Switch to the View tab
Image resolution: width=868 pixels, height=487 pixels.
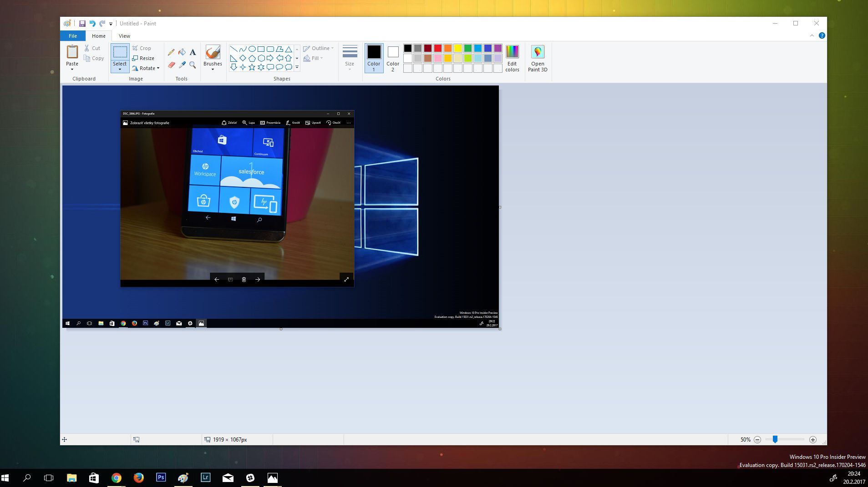click(124, 36)
